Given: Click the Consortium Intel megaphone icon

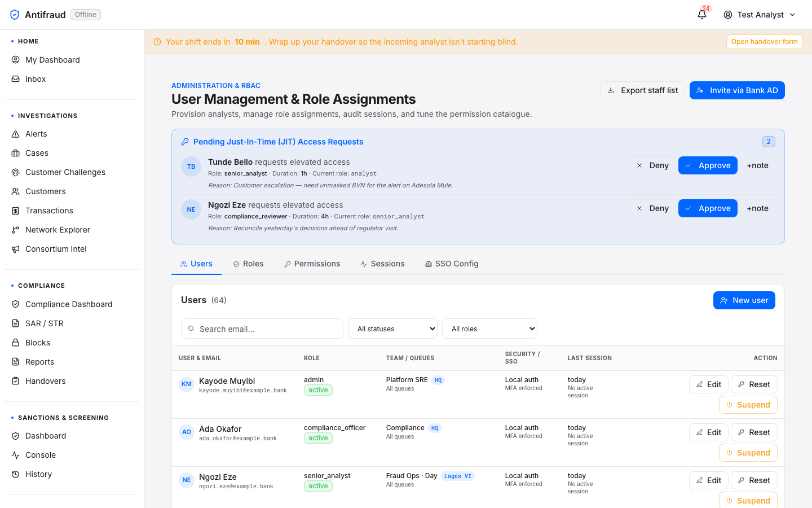Looking at the screenshot, I should [16, 249].
